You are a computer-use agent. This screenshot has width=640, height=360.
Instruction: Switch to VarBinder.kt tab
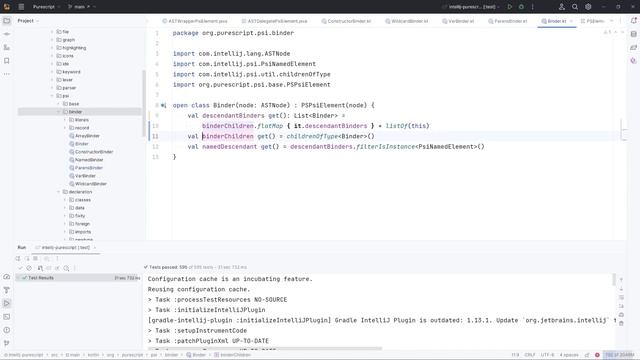pyautogui.click(x=458, y=21)
